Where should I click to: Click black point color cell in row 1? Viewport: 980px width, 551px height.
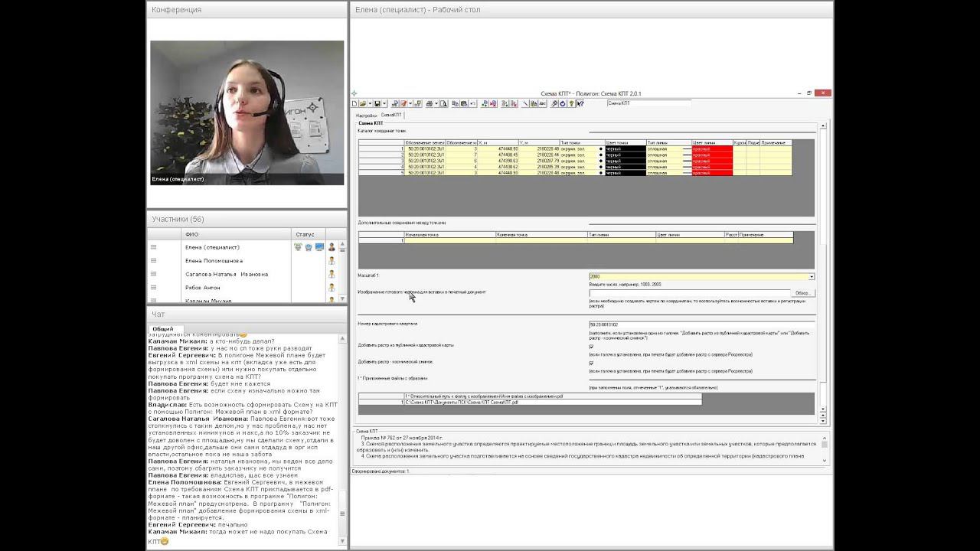(x=625, y=148)
